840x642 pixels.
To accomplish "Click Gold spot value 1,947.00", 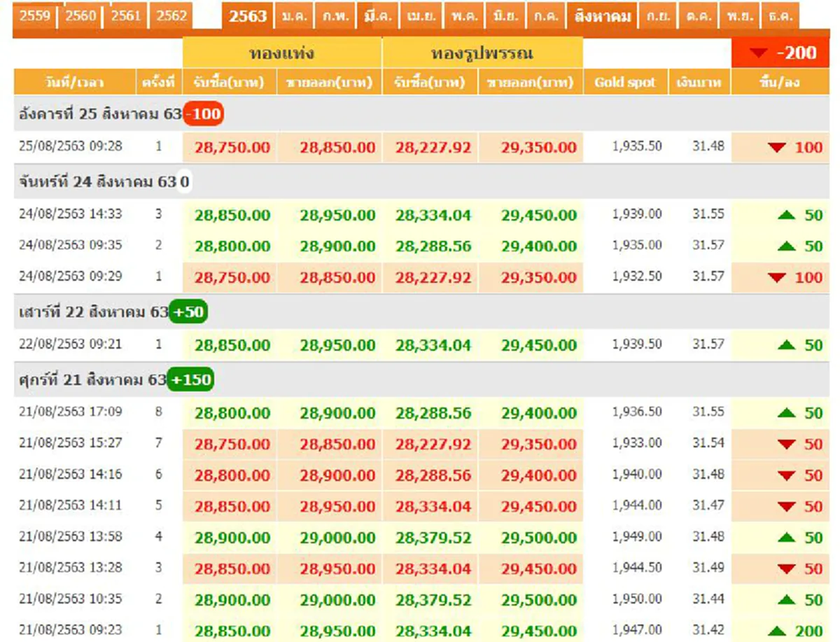I will [x=637, y=630].
